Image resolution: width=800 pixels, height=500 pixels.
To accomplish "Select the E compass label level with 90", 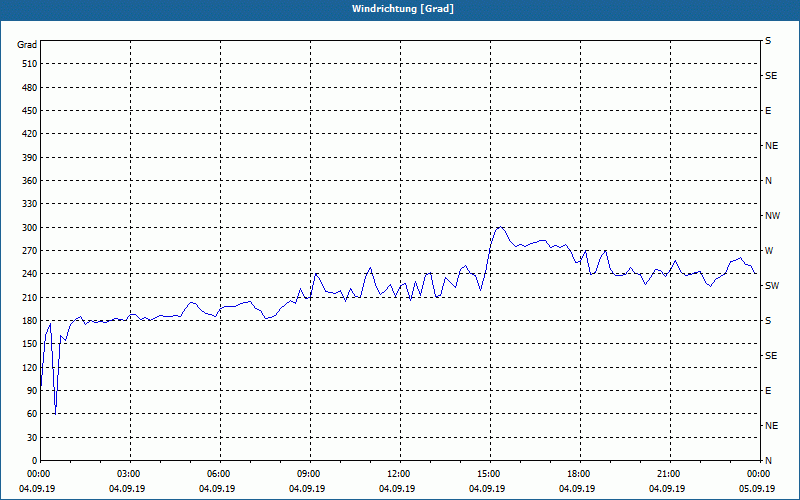I will [x=768, y=391].
